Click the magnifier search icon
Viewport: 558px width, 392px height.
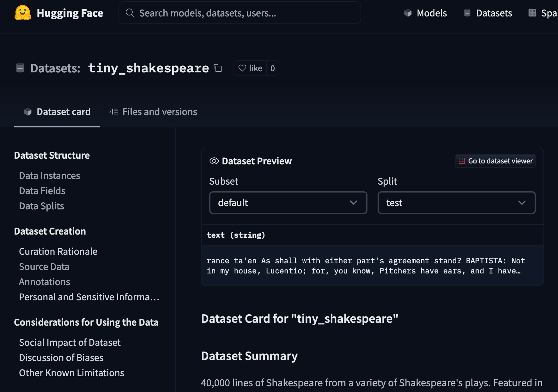(130, 13)
